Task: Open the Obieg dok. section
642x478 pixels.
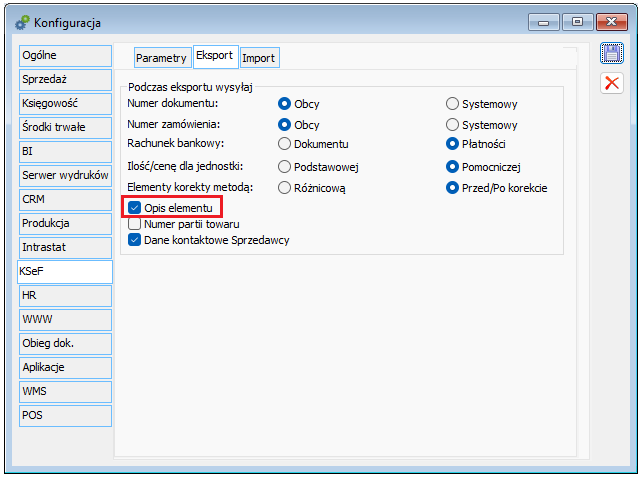Action: tap(64, 343)
